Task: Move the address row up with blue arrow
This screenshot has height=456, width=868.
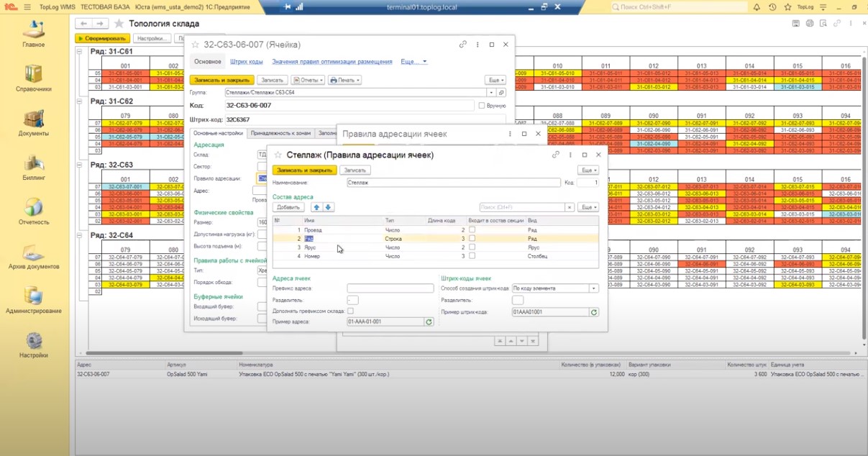Action: point(317,207)
